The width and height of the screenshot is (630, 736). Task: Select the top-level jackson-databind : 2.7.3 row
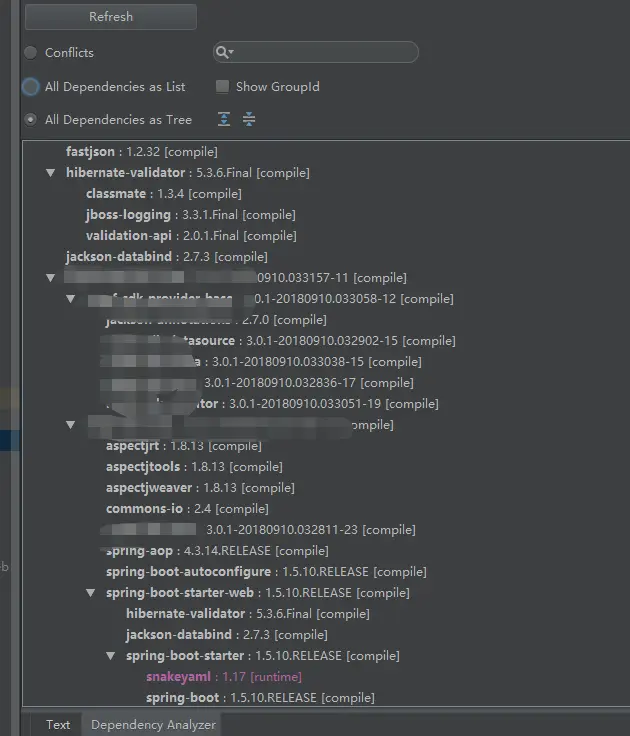click(167, 257)
